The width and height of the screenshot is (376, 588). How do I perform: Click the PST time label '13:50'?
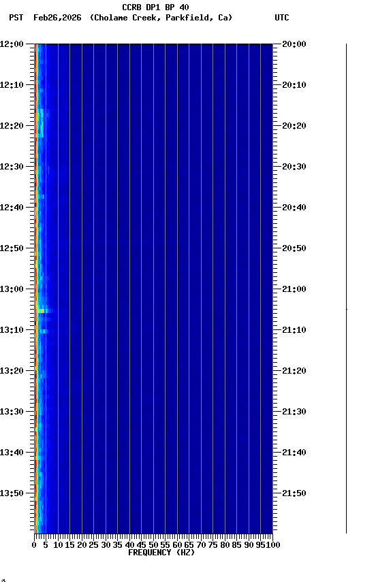12,493
